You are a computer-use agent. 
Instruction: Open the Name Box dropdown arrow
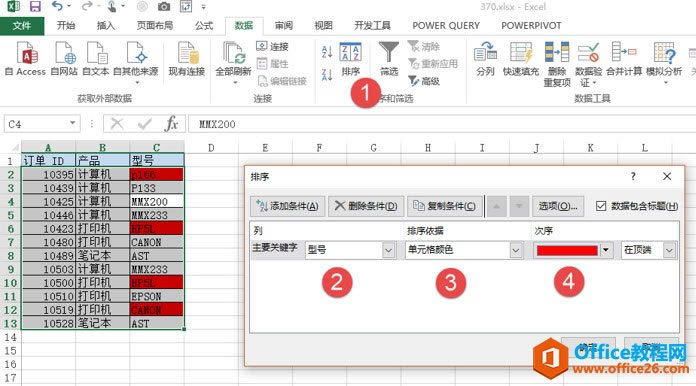[72, 123]
